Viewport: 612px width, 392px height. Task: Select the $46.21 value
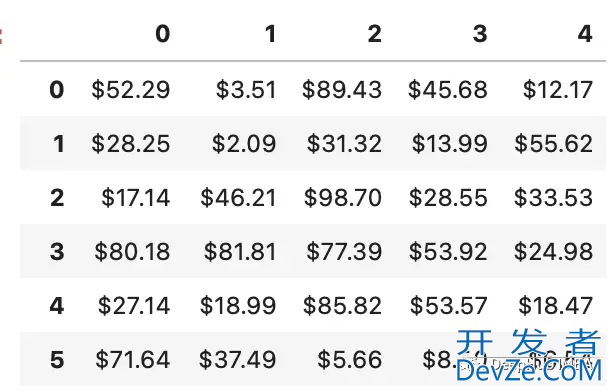[x=238, y=198]
